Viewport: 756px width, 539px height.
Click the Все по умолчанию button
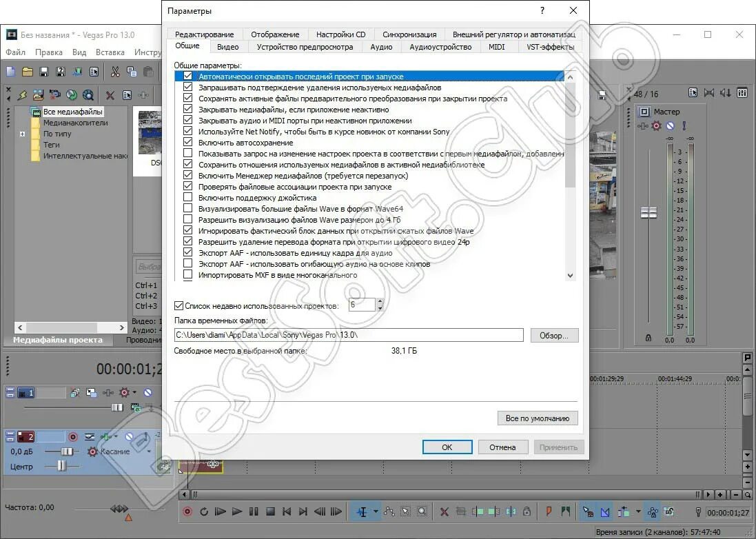tap(537, 418)
